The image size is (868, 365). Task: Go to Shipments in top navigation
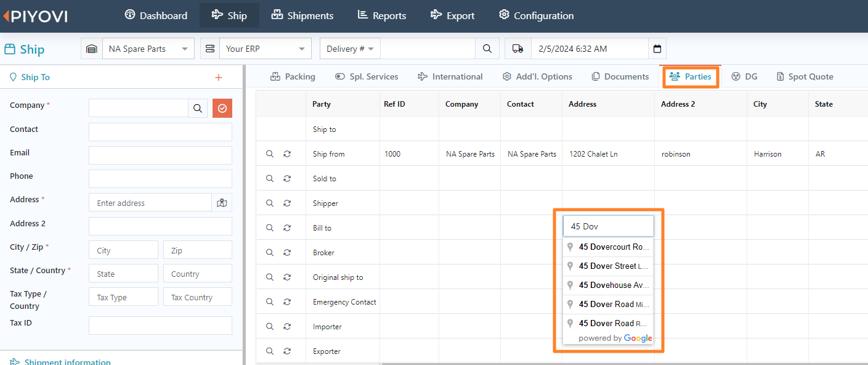click(302, 15)
